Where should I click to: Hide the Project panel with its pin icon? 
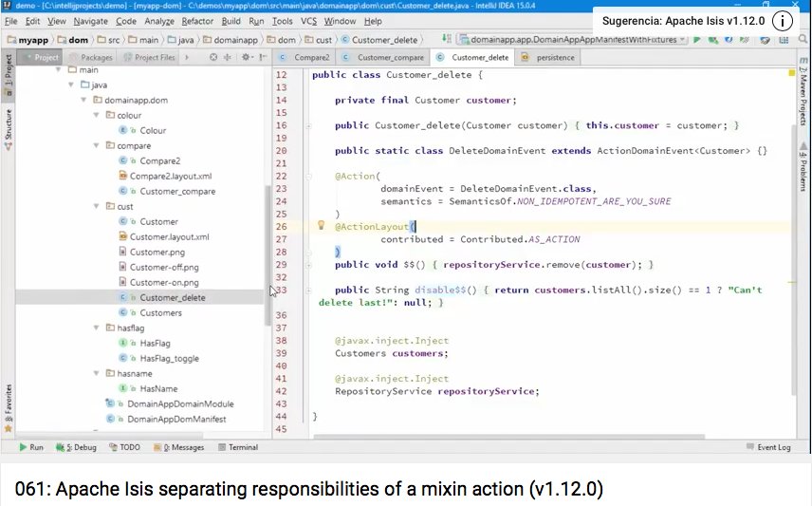pos(263,57)
